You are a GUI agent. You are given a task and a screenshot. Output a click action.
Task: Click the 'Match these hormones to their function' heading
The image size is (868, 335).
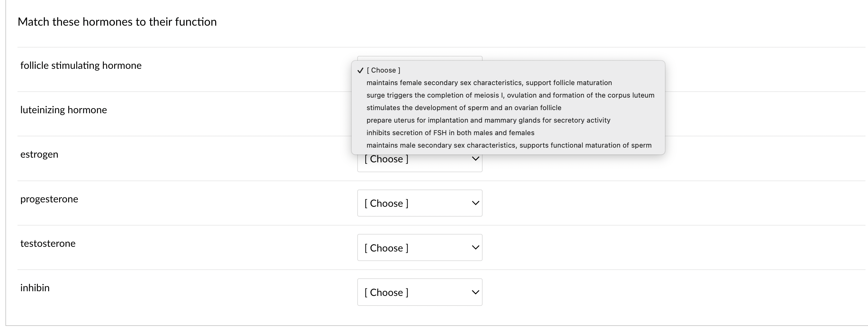pos(117,22)
